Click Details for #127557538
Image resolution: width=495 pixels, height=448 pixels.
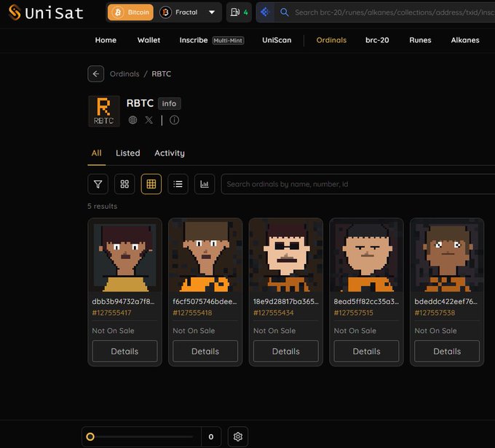(x=447, y=351)
